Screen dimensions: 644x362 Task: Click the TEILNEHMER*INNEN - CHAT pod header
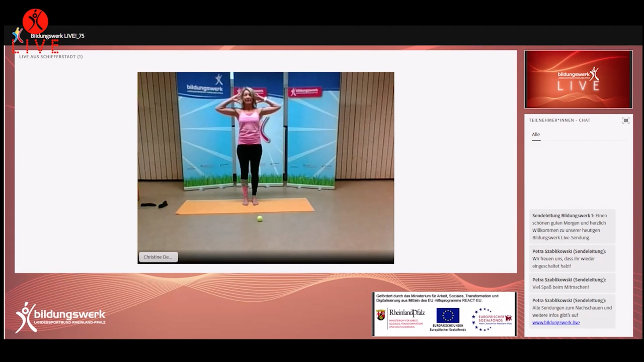click(559, 120)
